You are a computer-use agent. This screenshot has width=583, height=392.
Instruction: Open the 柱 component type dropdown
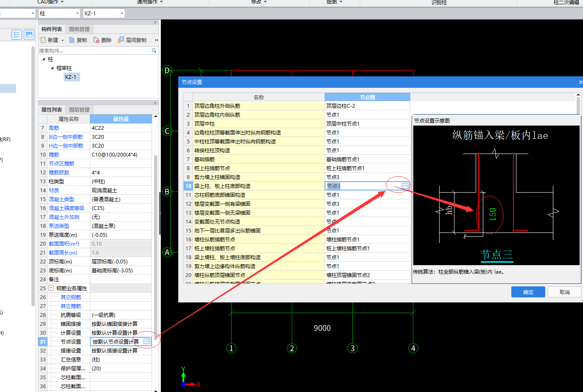(x=77, y=14)
